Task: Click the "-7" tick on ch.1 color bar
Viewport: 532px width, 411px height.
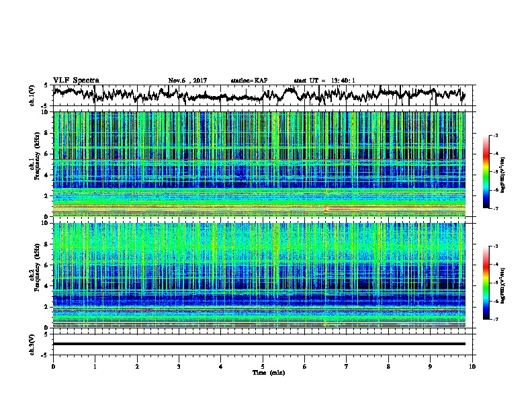Action: (x=495, y=208)
